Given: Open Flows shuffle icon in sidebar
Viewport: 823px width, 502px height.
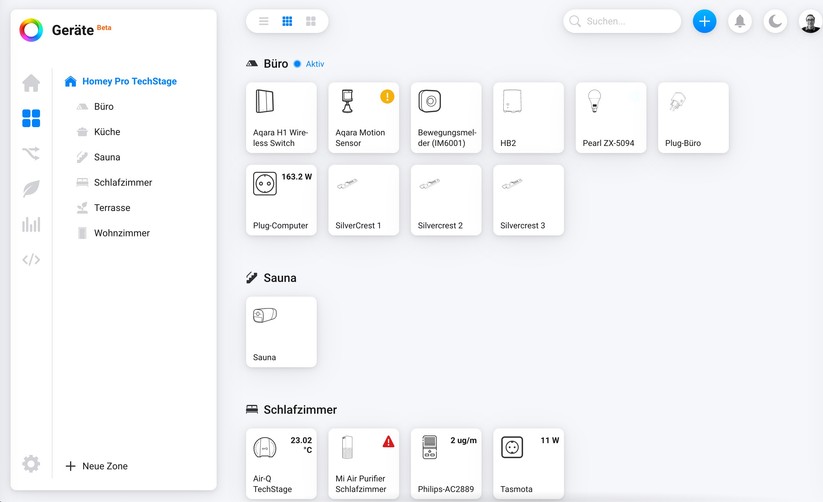Looking at the screenshot, I should pos(31,153).
